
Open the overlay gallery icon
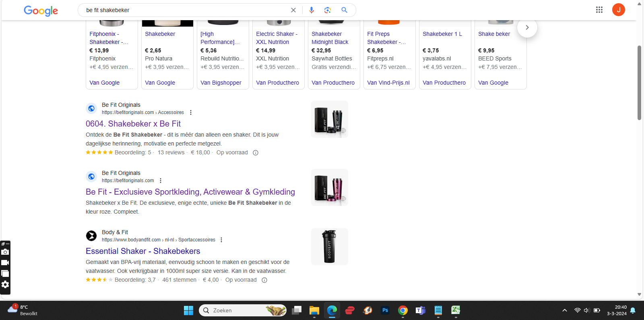(x=5, y=274)
